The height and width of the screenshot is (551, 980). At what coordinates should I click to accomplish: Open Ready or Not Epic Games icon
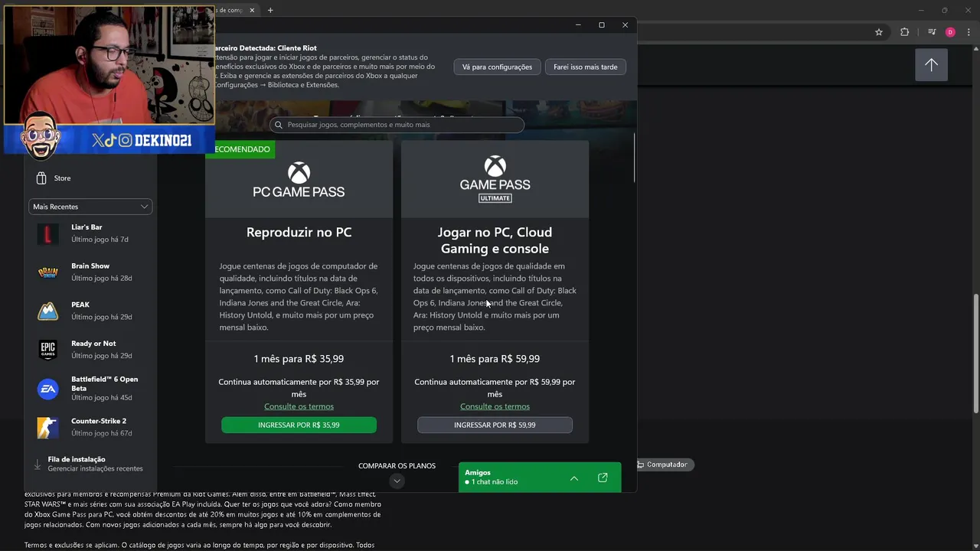pyautogui.click(x=47, y=350)
